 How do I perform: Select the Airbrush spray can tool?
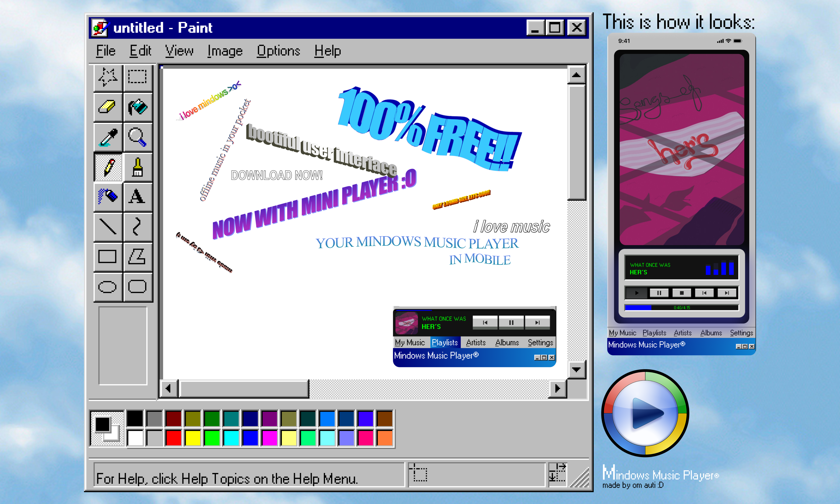pyautogui.click(x=108, y=197)
